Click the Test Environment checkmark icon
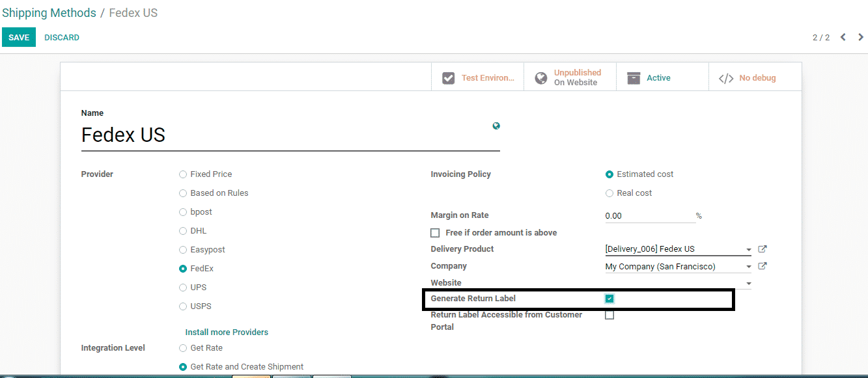Screen dimensions: 868x378 (x=448, y=78)
